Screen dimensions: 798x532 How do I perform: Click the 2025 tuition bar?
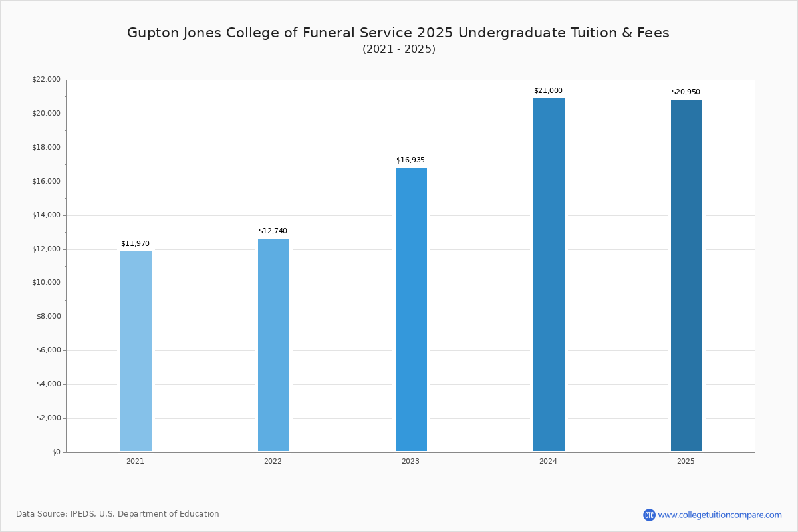[x=686, y=275]
